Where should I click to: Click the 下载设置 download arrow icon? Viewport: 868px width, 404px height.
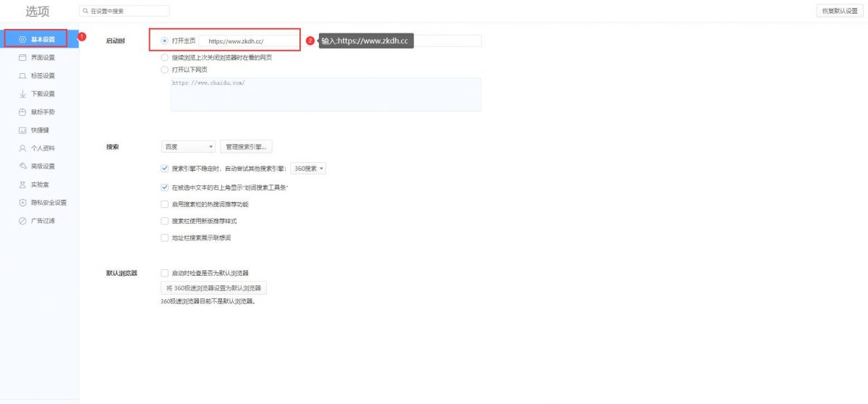click(x=23, y=93)
